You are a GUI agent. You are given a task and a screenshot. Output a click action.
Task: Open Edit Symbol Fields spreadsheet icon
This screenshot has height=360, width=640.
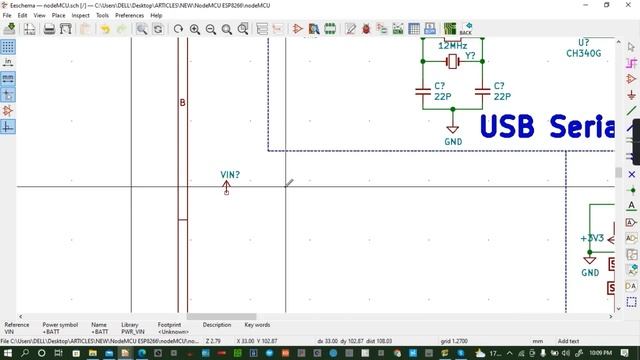[413, 29]
